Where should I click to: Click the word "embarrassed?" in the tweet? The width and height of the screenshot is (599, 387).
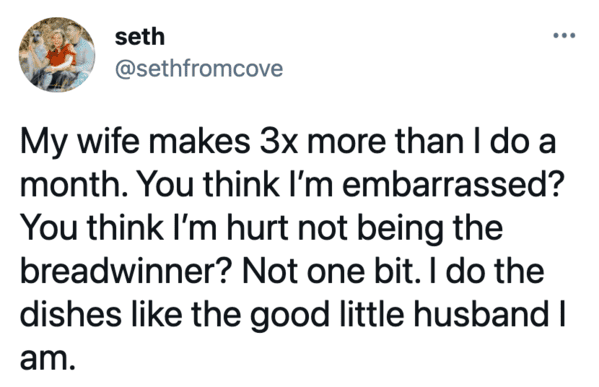tap(453, 185)
